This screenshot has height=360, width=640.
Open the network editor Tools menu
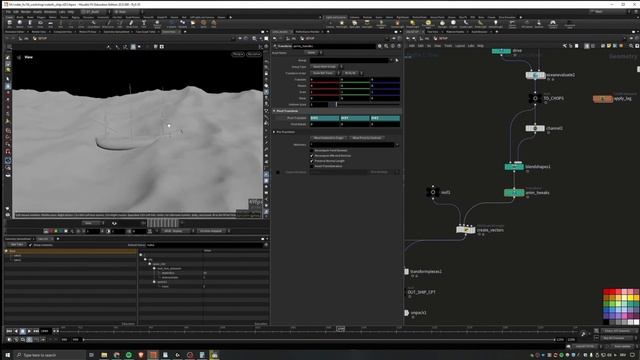tap(448, 46)
